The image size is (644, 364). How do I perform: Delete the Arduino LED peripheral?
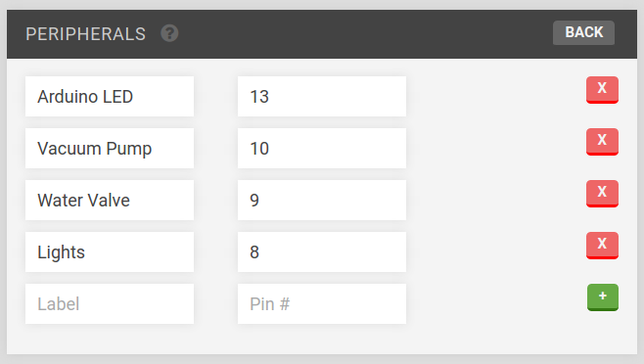(x=602, y=90)
